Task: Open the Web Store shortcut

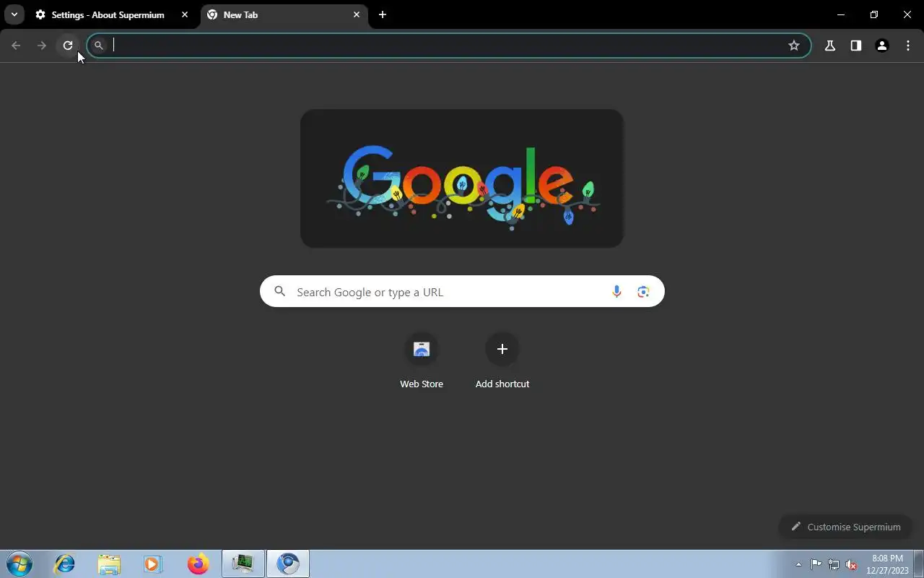Action: tap(422, 361)
